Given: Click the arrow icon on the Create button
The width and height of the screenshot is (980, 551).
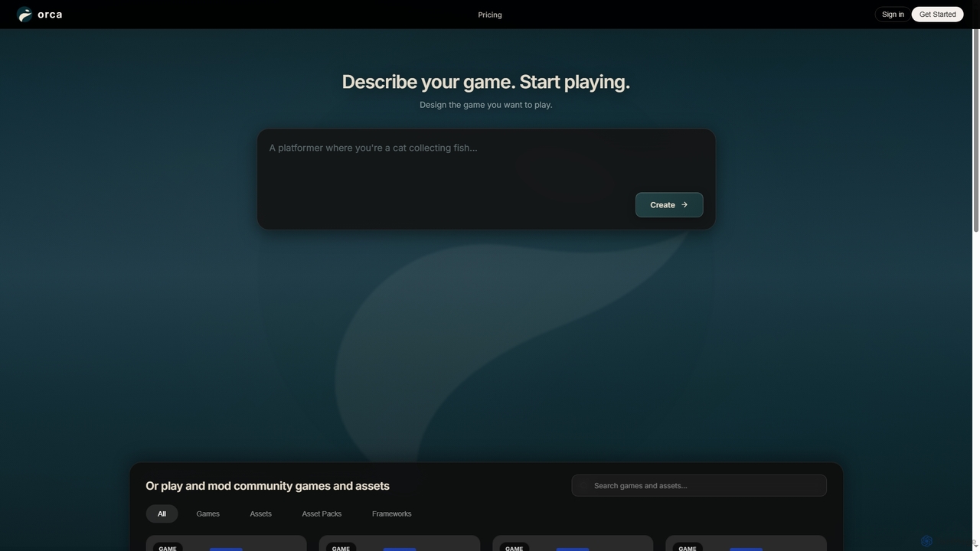Looking at the screenshot, I should (684, 204).
